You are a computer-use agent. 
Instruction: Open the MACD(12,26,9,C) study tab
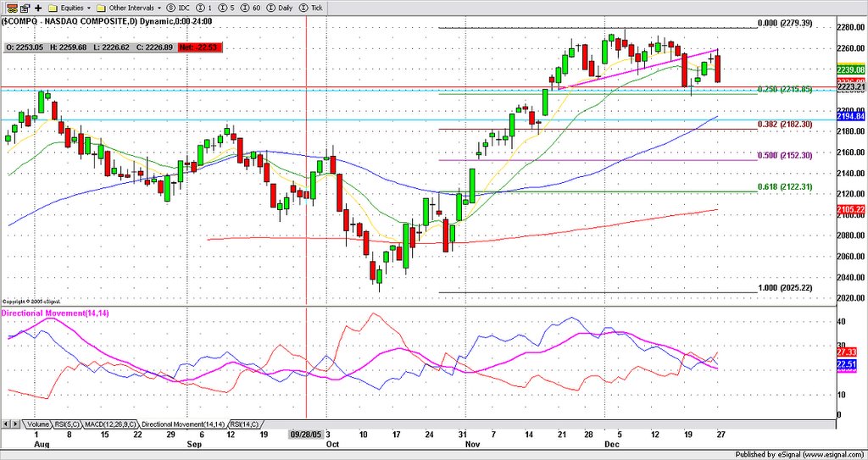(x=109, y=424)
